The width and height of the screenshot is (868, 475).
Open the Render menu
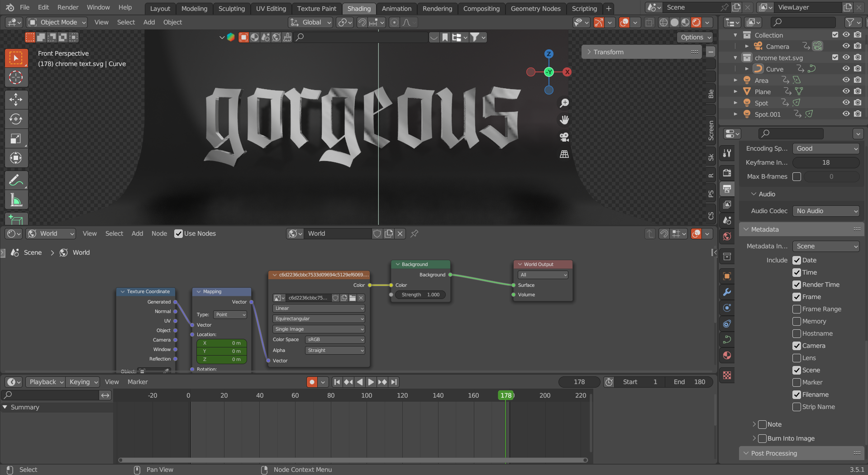coord(68,7)
